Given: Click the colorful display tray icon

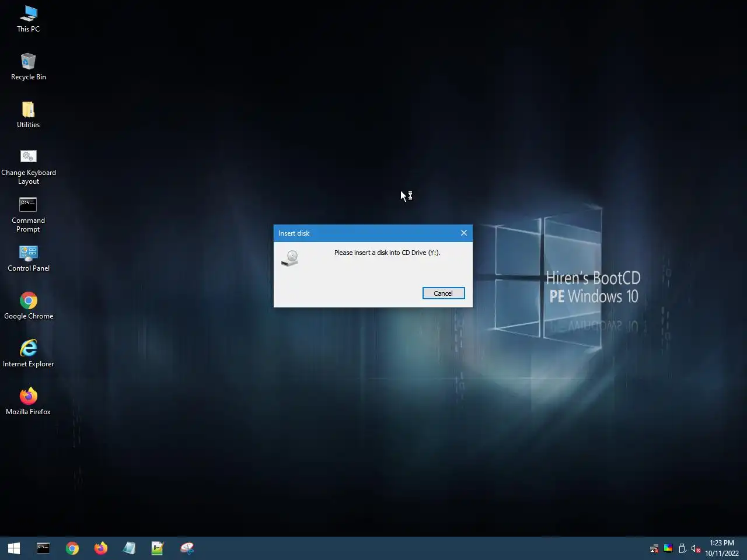Looking at the screenshot, I should pyautogui.click(x=668, y=548).
